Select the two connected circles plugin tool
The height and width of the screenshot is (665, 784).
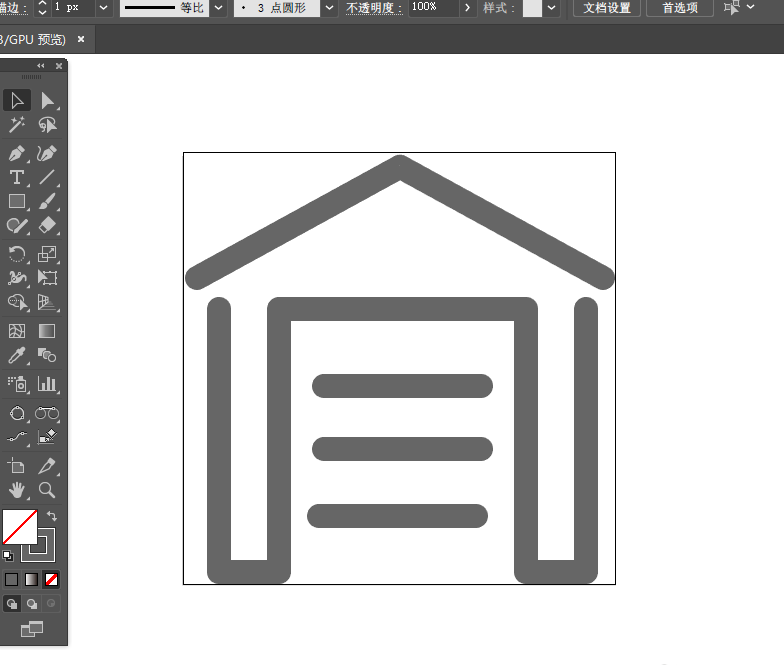click(47, 413)
